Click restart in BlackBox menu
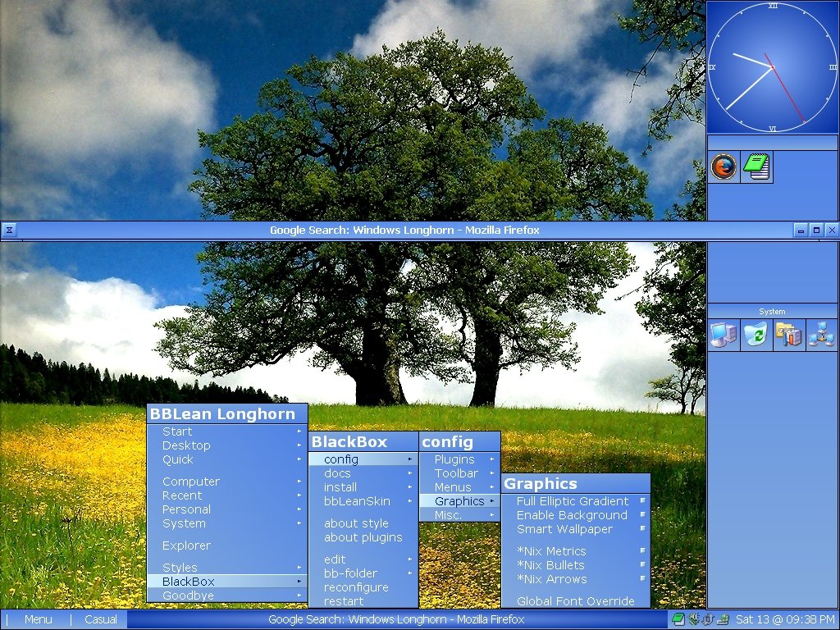 (x=363, y=600)
